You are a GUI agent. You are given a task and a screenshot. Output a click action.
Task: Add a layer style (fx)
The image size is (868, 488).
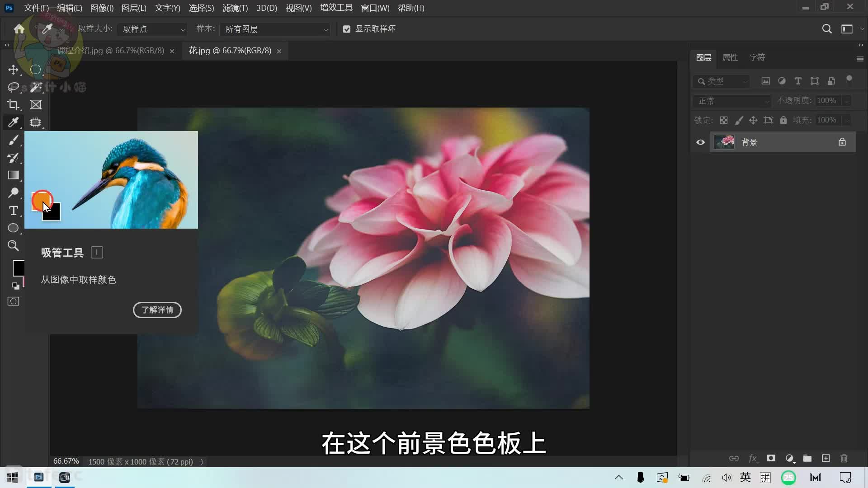pos(753,458)
